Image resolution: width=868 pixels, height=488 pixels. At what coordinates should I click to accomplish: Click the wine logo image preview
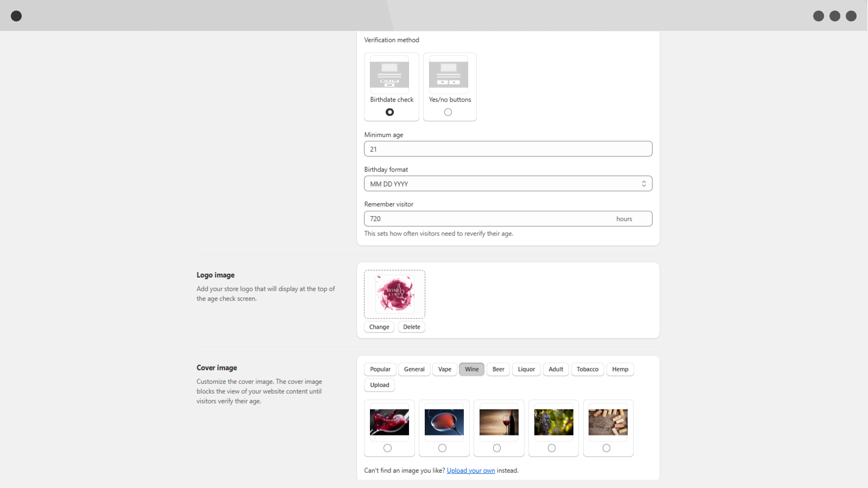point(395,294)
